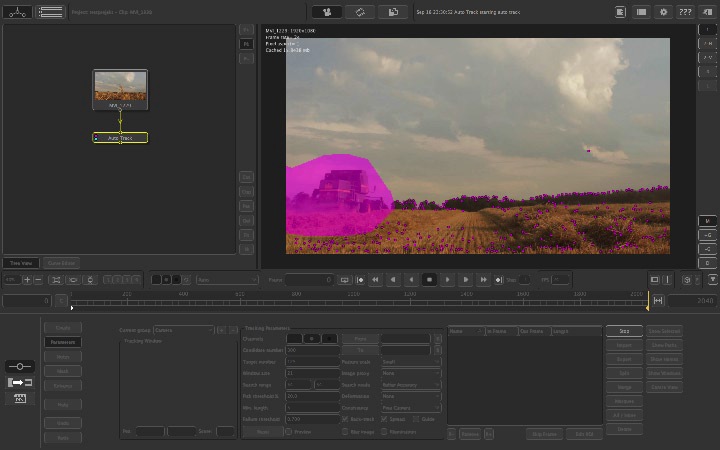
Task: Click the Stop button in tracker list panel
Action: click(x=624, y=330)
